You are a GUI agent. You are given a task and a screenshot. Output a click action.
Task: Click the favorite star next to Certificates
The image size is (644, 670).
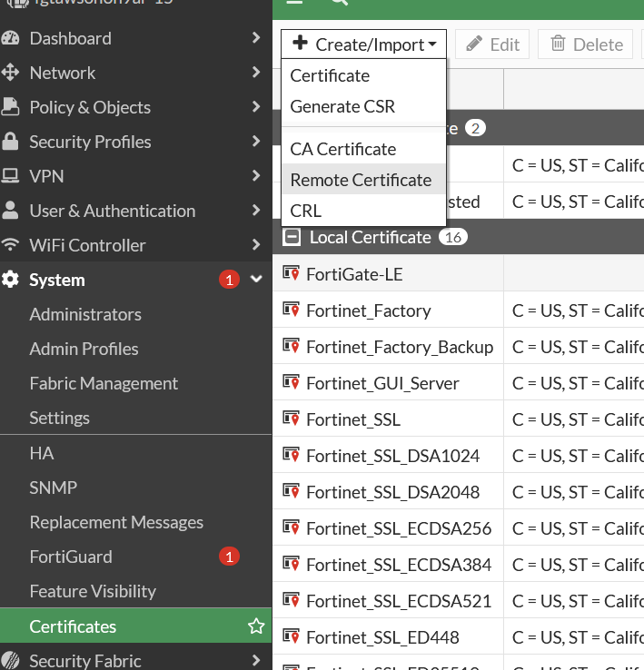click(x=256, y=626)
